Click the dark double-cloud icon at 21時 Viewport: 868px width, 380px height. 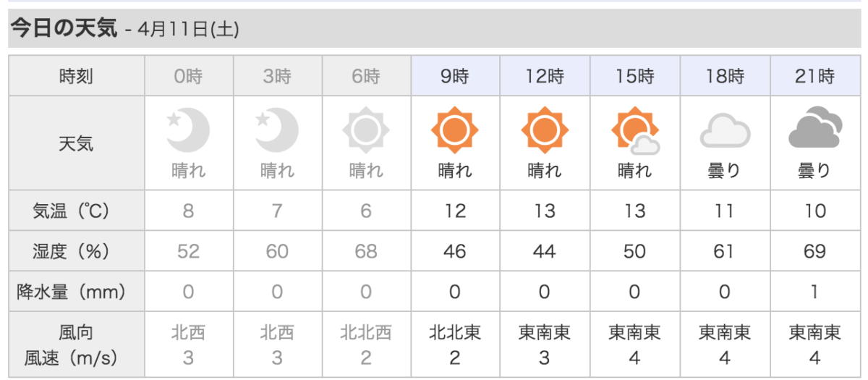(x=814, y=127)
